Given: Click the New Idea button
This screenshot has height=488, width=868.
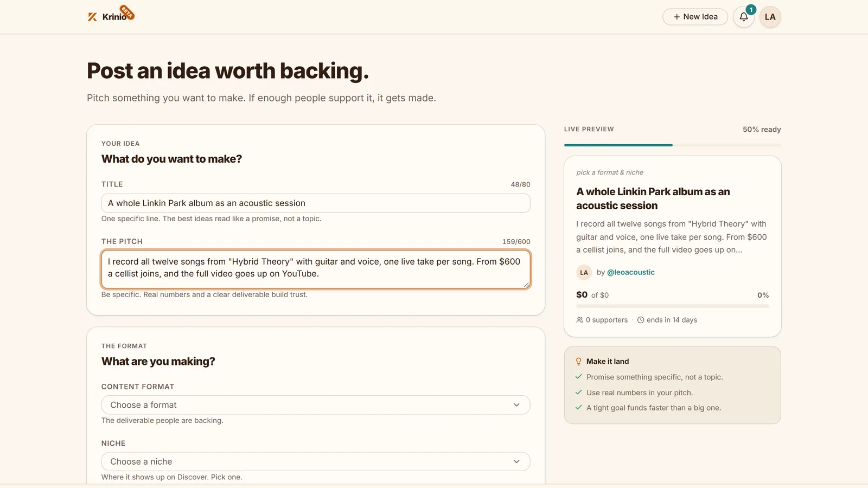Looking at the screenshot, I should tap(695, 17).
